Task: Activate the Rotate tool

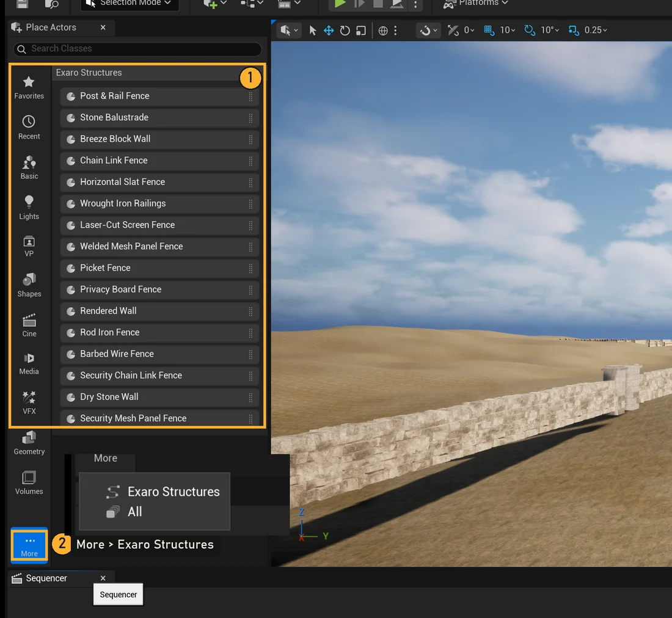Action: (x=345, y=31)
